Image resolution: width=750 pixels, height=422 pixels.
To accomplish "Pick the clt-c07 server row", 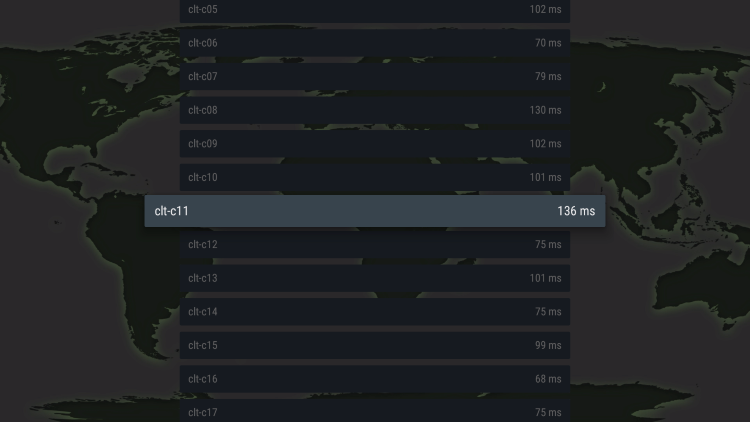I will [x=375, y=77].
